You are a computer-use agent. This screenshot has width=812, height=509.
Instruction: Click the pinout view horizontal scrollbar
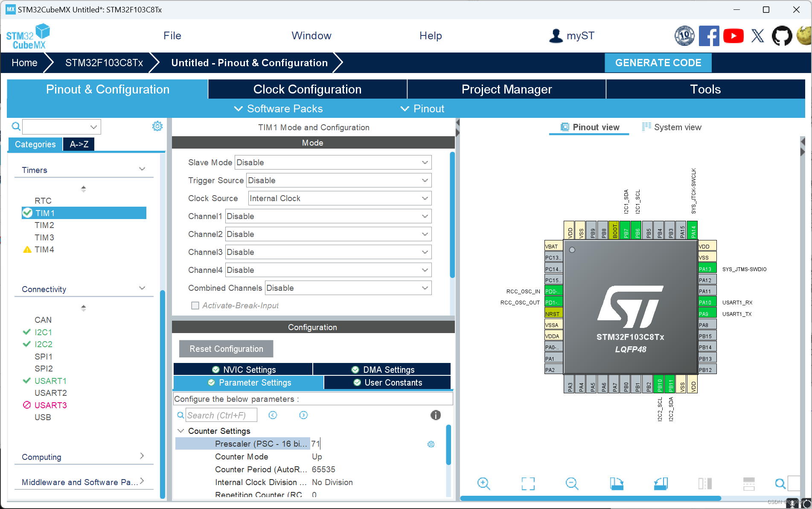591,498
